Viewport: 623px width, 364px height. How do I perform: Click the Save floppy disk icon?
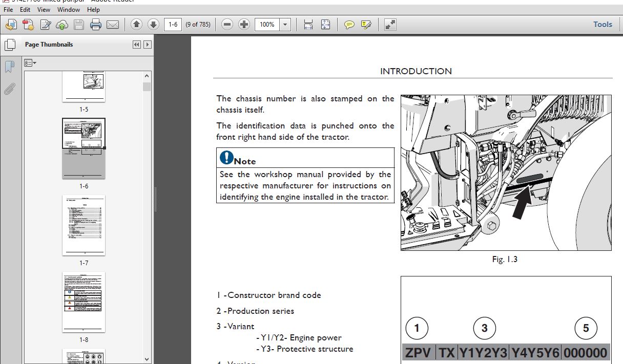[78, 24]
